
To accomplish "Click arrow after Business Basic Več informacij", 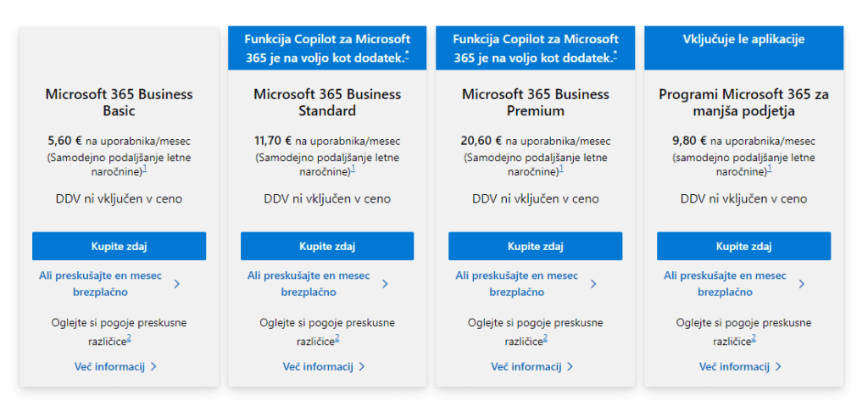I will tap(153, 367).
